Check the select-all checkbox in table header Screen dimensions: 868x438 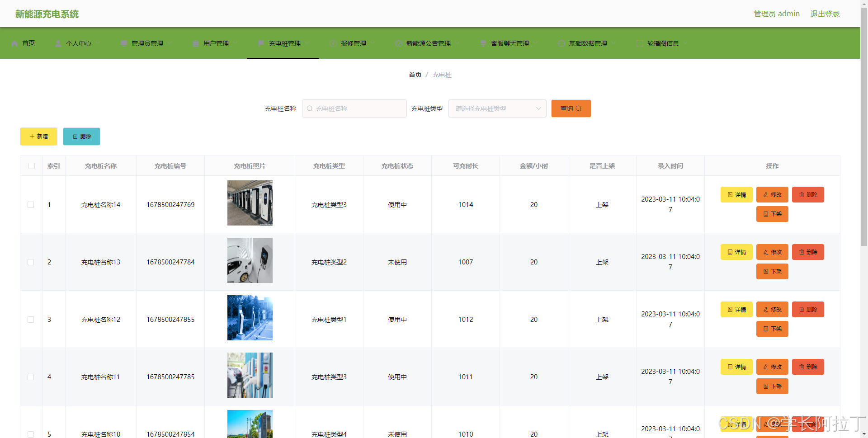31,166
